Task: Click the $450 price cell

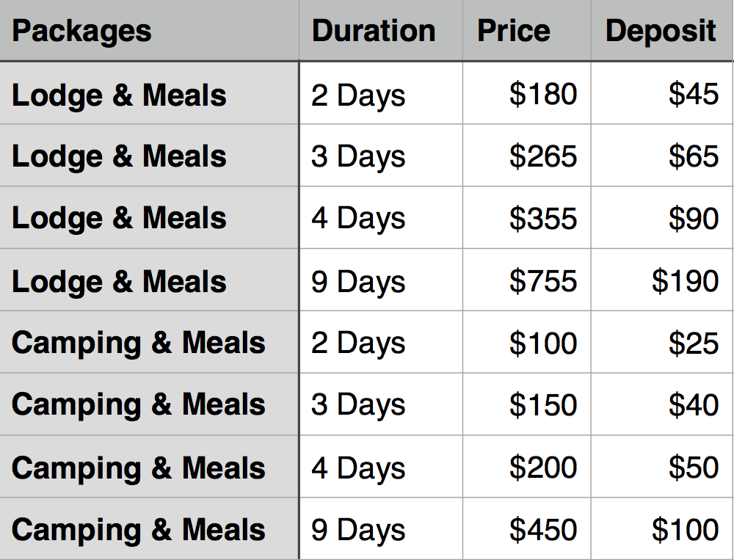Action: [526, 528]
